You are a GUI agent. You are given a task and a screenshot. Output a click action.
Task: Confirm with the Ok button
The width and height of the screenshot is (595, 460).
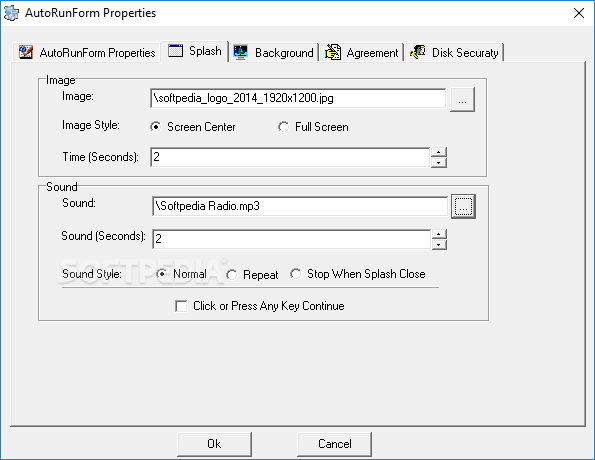(x=214, y=444)
